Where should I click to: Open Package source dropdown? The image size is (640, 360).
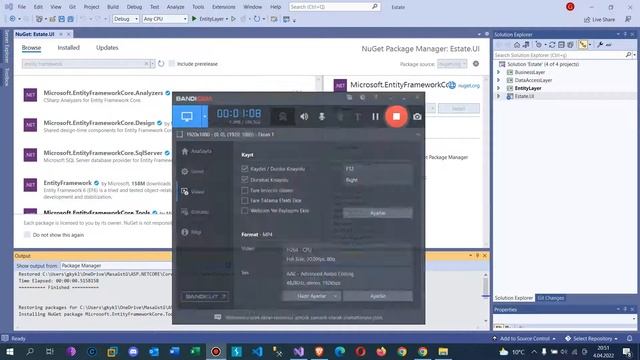(452, 64)
